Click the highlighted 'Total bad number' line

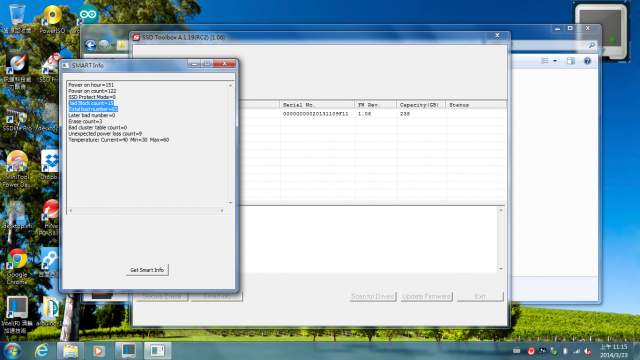(x=93, y=109)
